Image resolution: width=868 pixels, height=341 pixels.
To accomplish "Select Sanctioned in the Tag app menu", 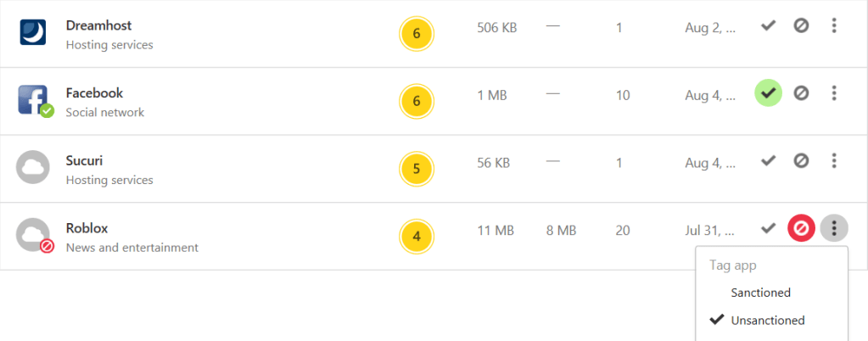I will click(760, 293).
